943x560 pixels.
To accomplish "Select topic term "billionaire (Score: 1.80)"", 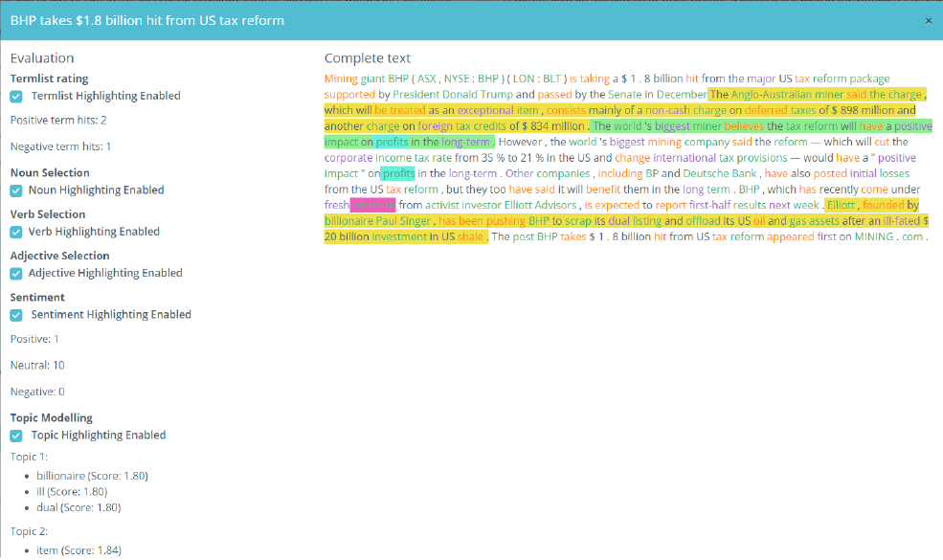I will click(92, 476).
